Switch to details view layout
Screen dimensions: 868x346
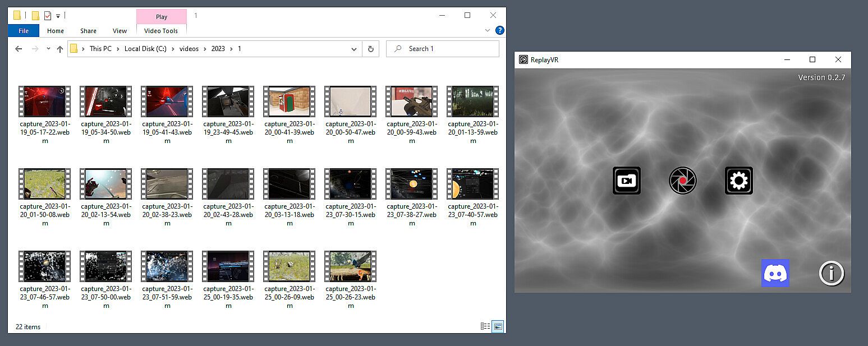point(485,326)
